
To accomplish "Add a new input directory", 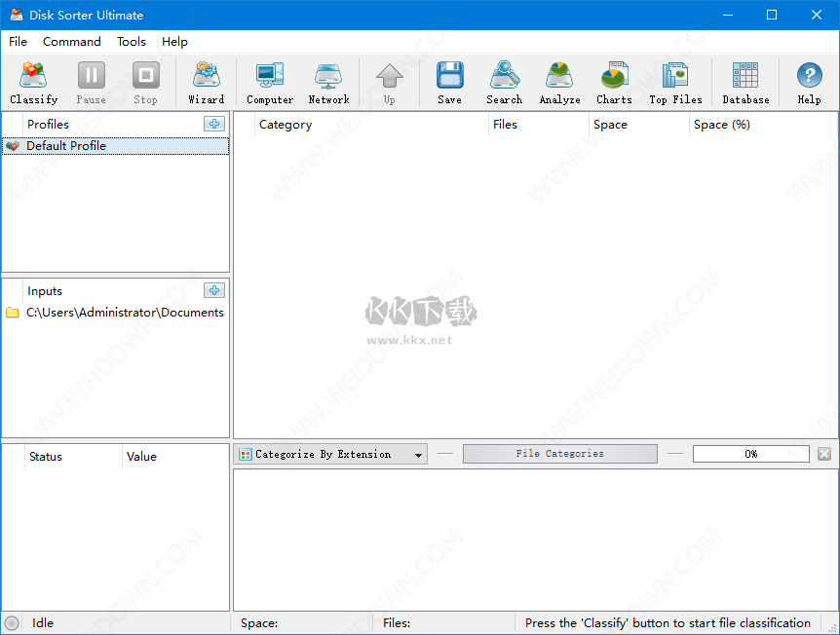I will pos(213,290).
